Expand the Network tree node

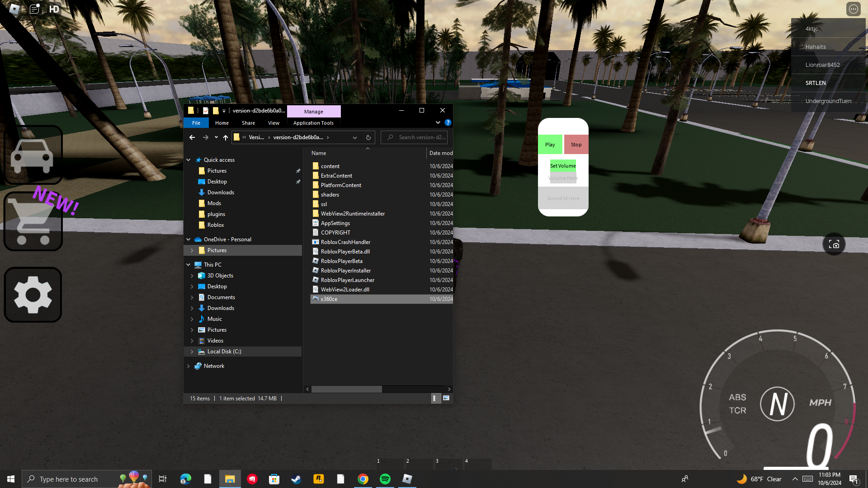pos(189,366)
